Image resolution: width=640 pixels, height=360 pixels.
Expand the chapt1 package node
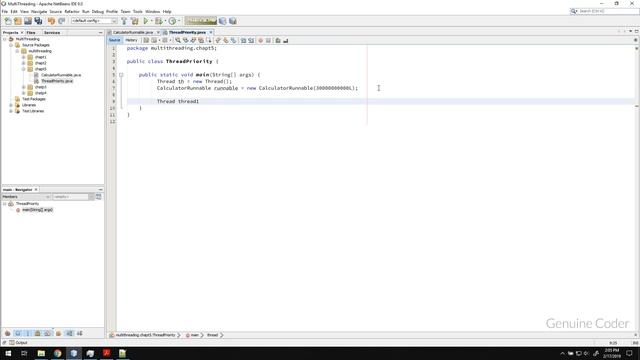coord(24,57)
